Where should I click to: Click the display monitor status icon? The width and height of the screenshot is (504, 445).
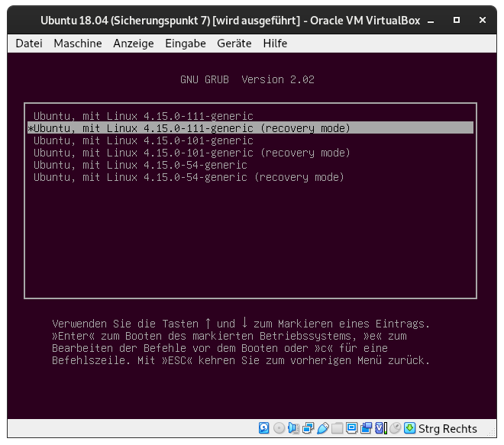click(352, 428)
